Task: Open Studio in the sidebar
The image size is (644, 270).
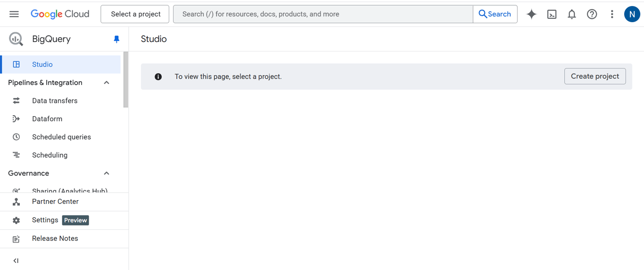Action: (x=60, y=64)
